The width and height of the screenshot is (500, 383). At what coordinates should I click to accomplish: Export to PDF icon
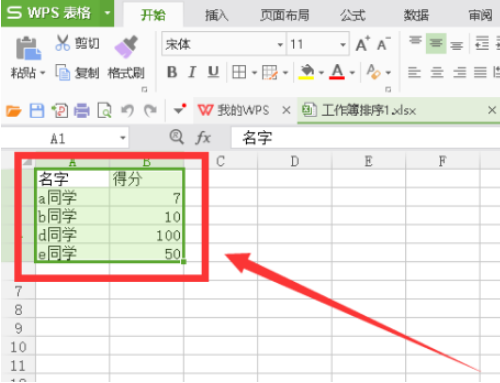click(x=60, y=110)
